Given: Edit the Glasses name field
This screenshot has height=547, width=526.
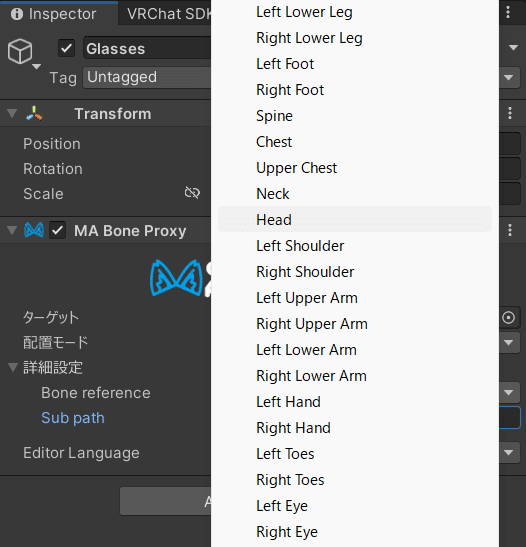Looking at the screenshot, I should click(x=147, y=48).
